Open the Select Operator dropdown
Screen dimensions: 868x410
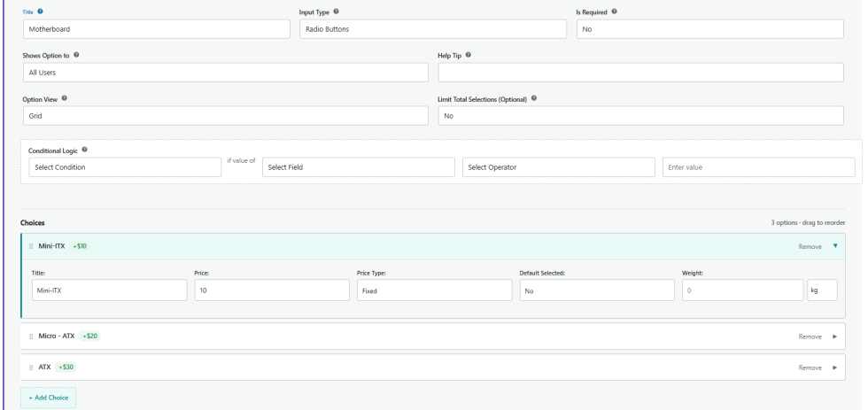(x=559, y=167)
